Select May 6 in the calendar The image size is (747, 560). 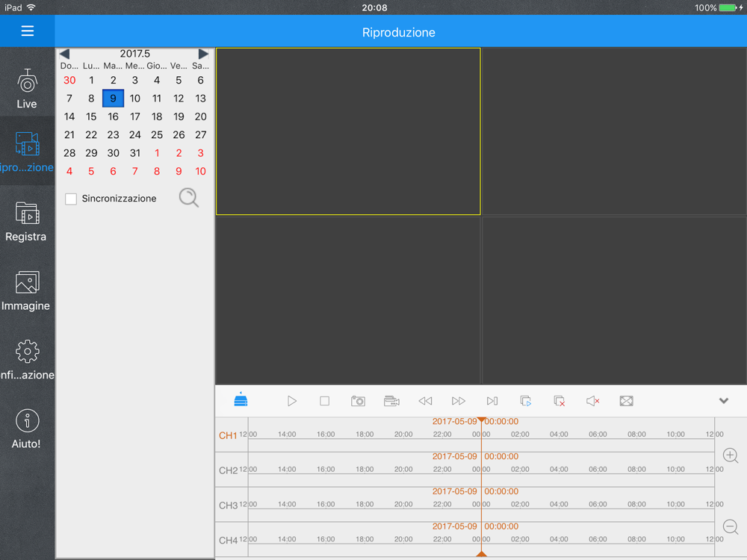pos(200,80)
